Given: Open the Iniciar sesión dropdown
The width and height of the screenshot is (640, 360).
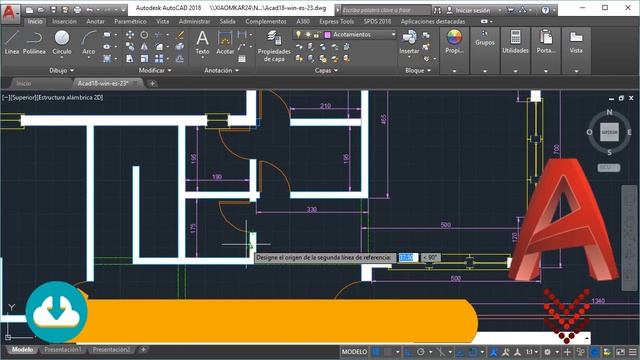Looking at the screenshot, I should pos(474,10).
